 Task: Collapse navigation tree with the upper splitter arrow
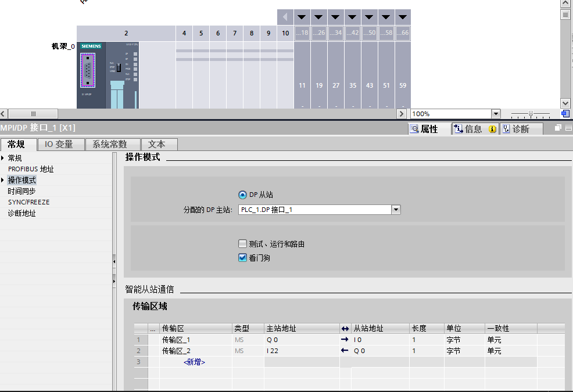(x=114, y=261)
